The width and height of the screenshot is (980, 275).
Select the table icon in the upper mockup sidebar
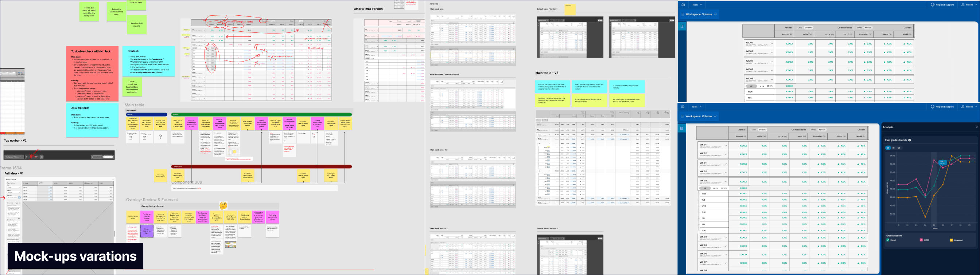pyautogui.click(x=682, y=27)
